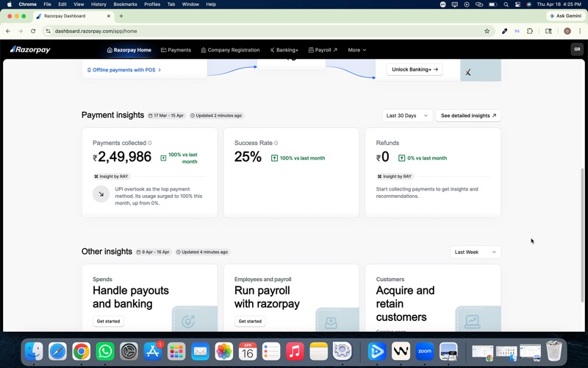Screen dimensions: 588x368
Task: Open the Chrome profile avatar
Action: click(x=567, y=31)
